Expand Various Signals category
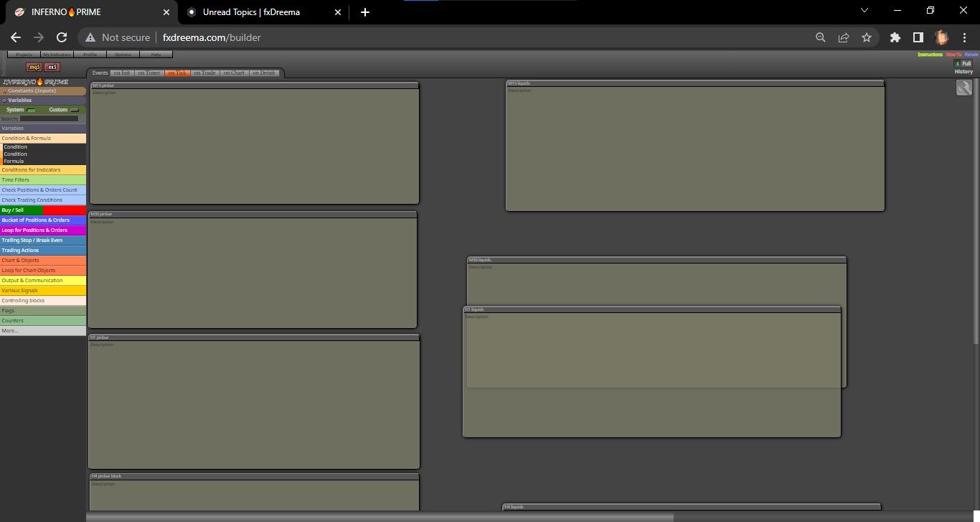 [43, 291]
